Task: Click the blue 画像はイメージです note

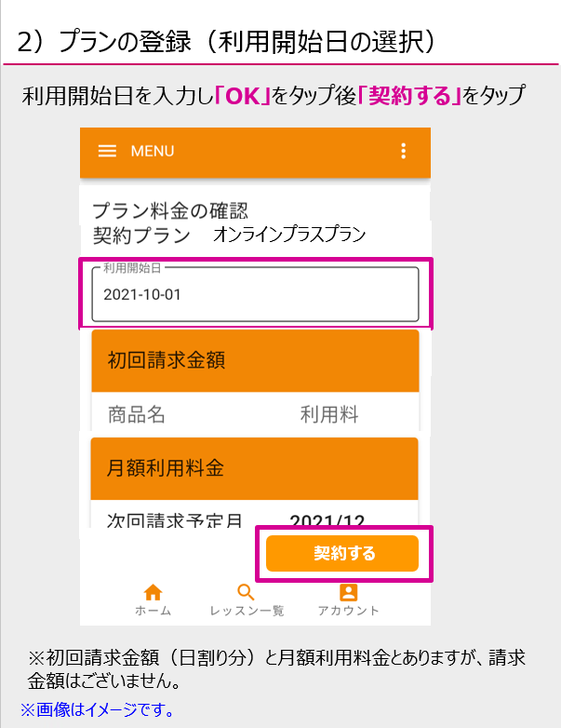Action: 97,709
